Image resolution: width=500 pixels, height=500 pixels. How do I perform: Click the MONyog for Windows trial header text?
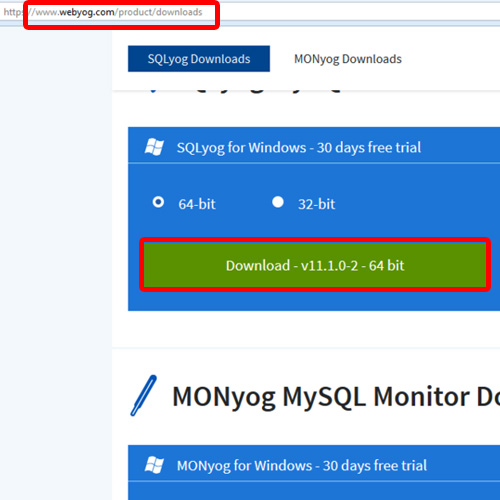(x=302, y=466)
